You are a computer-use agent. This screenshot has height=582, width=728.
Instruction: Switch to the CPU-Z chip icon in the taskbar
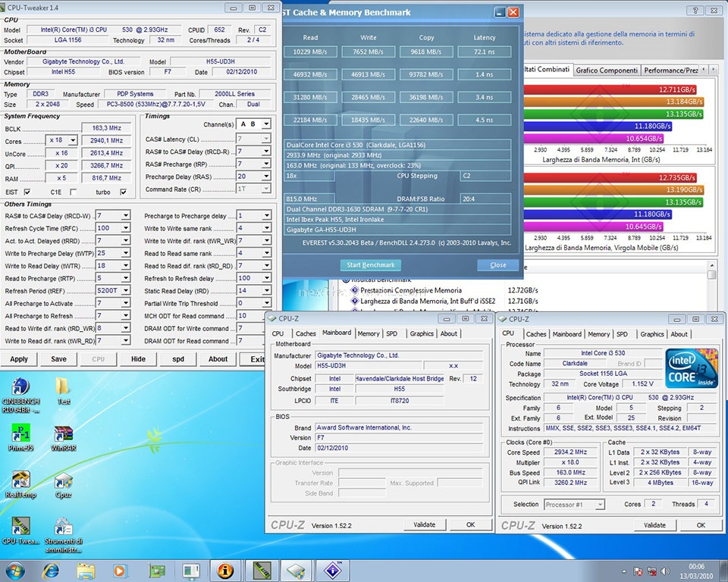pyautogui.click(x=297, y=571)
